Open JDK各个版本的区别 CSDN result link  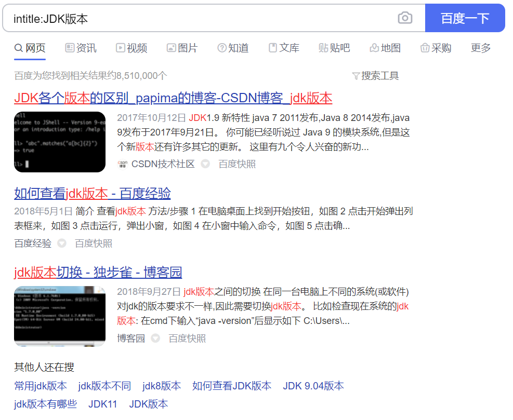click(x=173, y=98)
